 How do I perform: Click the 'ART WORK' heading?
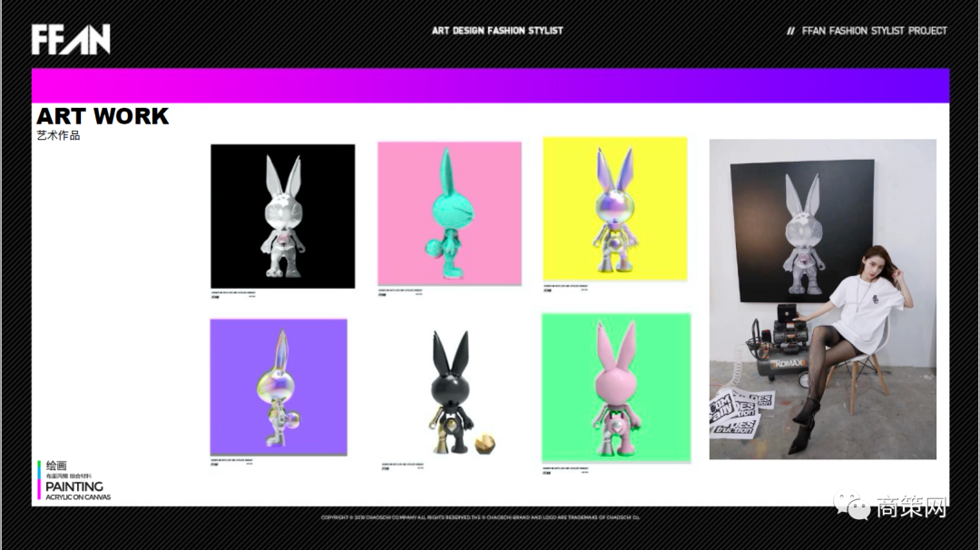click(x=103, y=116)
